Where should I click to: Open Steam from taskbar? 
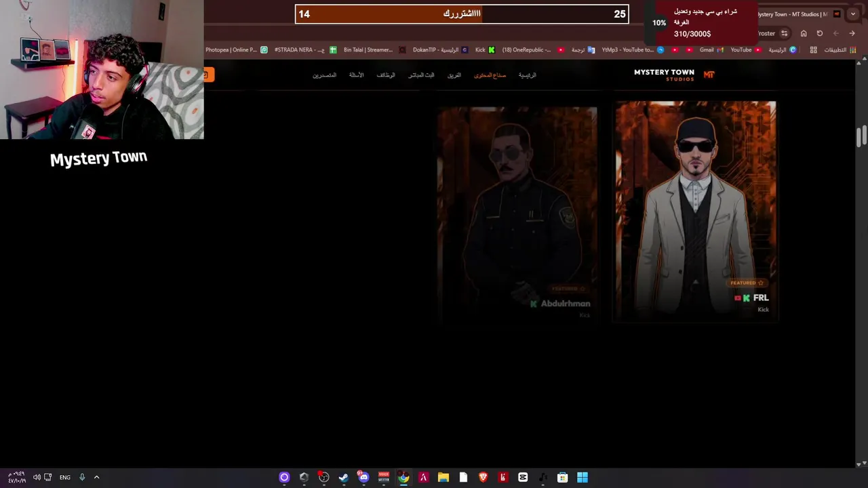(x=344, y=477)
